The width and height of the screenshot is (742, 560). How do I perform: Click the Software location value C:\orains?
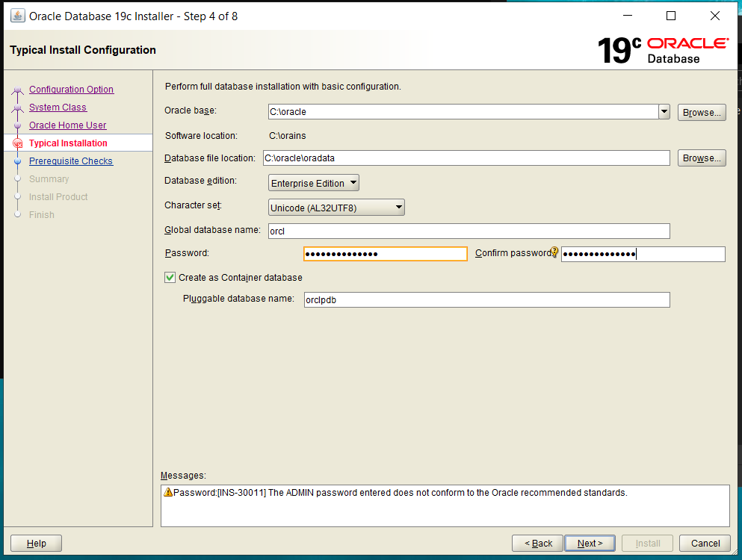pyautogui.click(x=288, y=136)
